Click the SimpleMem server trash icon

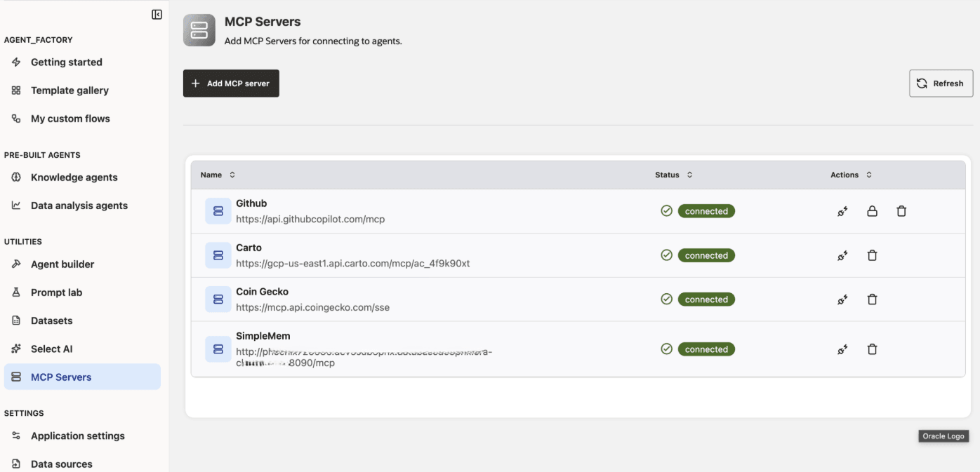(873, 349)
